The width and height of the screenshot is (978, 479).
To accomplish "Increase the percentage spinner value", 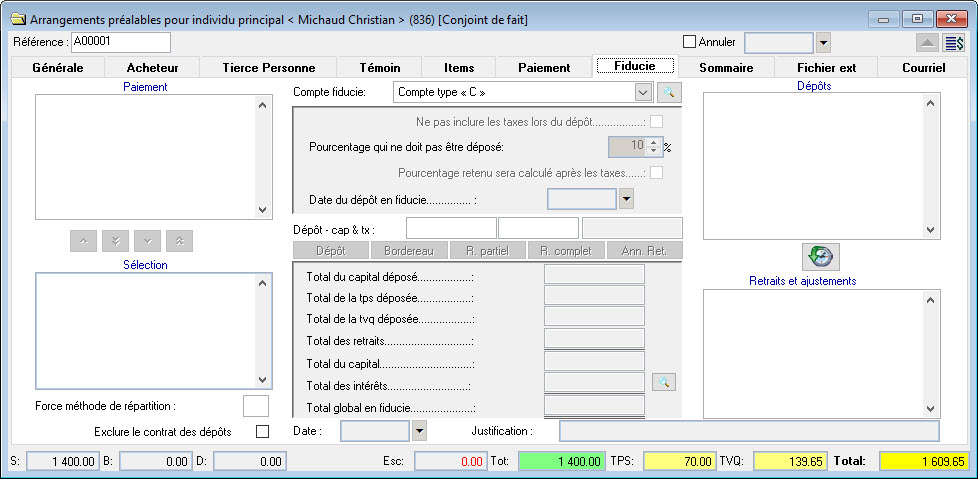I will coord(654,141).
